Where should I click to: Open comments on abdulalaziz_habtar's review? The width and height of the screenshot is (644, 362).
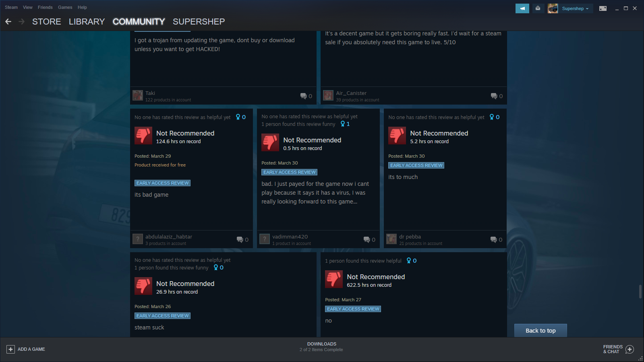tap(242, 239)
